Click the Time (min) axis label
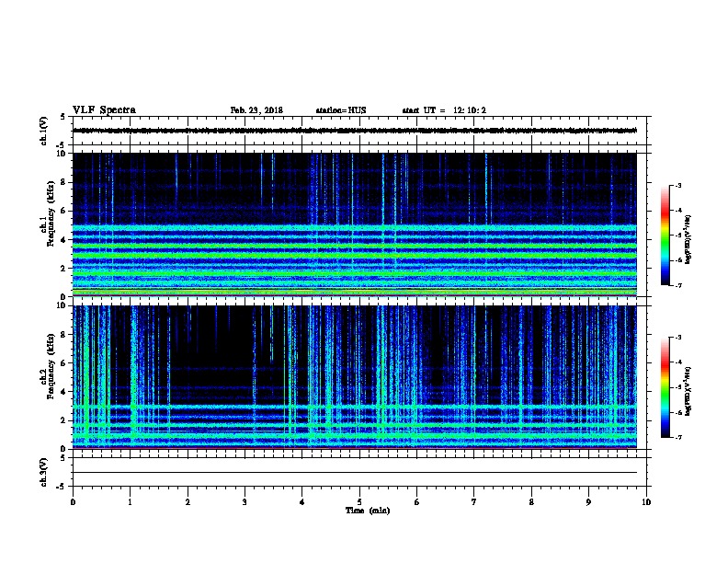Screen dimensions: 728x563 click(368, 511)
